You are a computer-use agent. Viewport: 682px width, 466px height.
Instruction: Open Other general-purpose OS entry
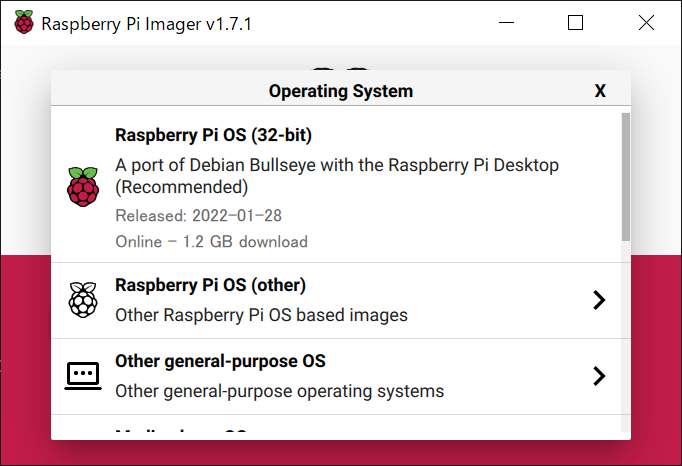(x=336, y=376)
